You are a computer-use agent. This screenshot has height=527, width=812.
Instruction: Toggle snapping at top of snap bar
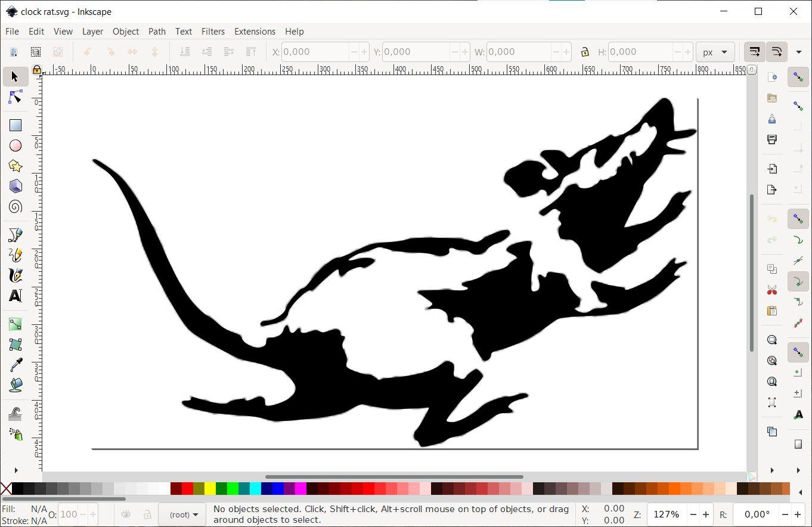tap(798, 77)
